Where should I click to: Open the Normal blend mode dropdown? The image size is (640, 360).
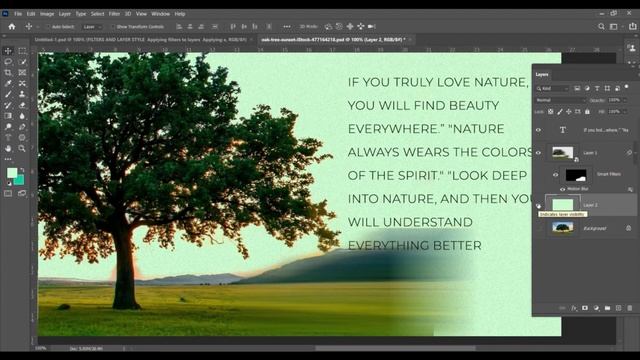[560, 100]
